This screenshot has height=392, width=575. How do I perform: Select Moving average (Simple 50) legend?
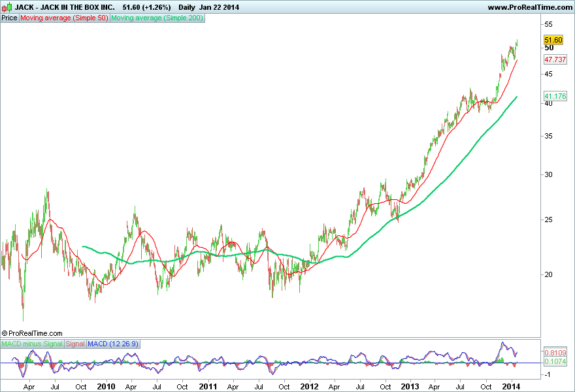click(64, 18)
